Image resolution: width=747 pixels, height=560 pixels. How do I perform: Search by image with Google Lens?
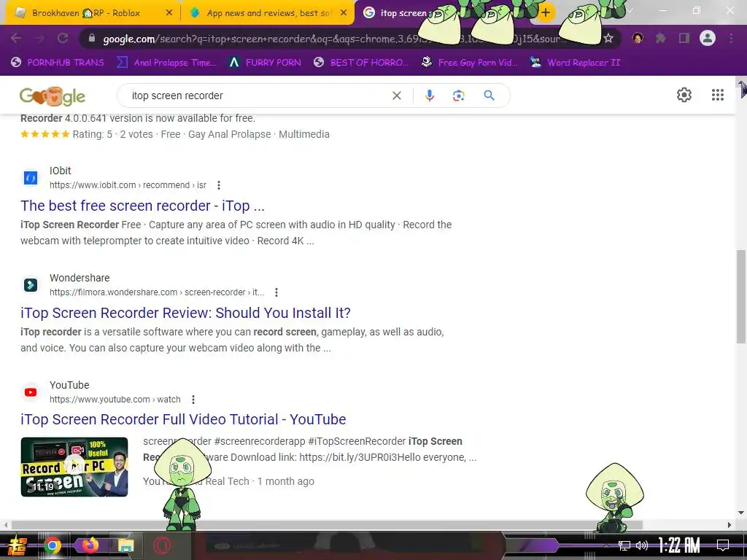(458, 96)
